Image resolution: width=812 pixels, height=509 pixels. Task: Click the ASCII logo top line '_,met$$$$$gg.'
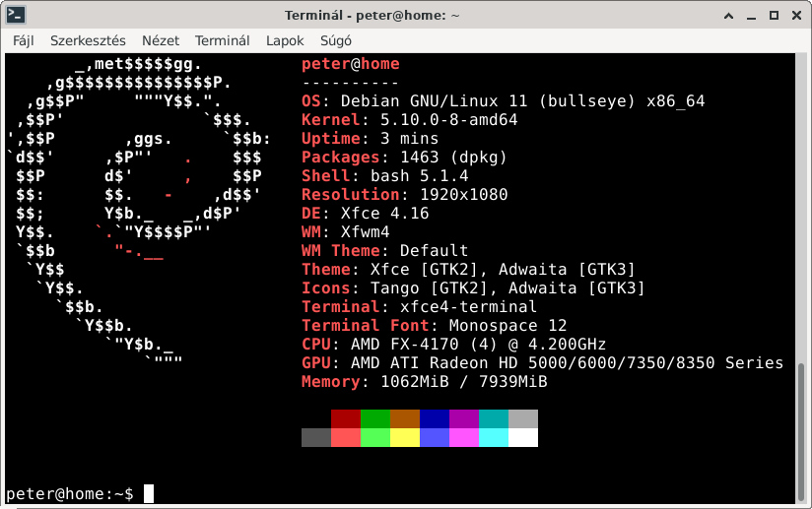[138, 64]
